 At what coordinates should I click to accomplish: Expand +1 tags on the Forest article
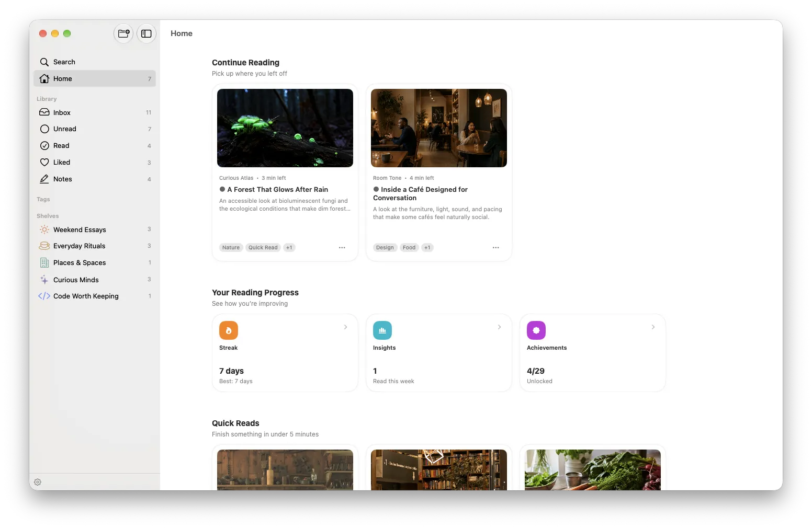pos(289,248)
